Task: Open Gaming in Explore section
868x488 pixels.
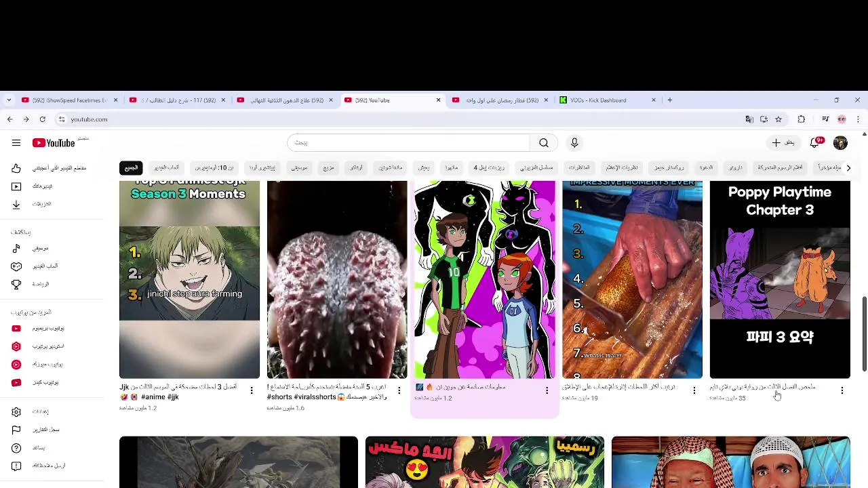Action: [x=52, y=266]
